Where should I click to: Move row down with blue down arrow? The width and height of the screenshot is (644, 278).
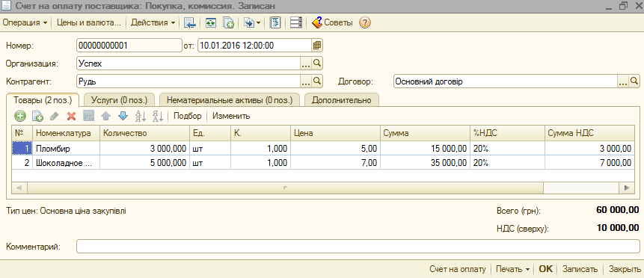point(123,117)
